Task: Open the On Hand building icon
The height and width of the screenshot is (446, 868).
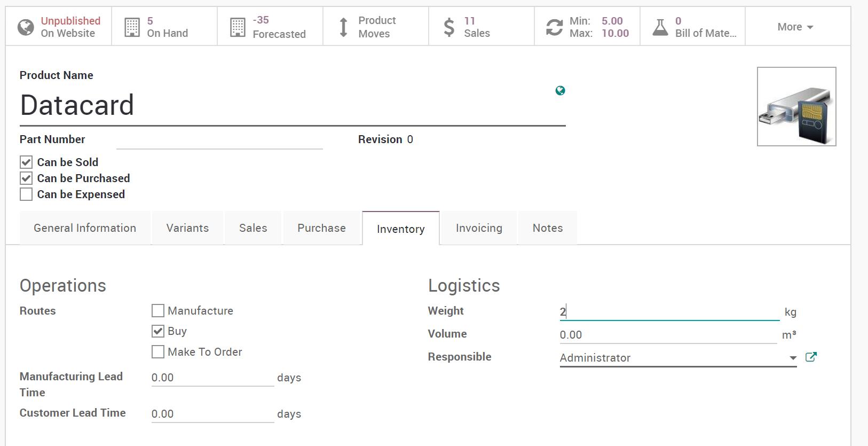Action: [132, 27]
